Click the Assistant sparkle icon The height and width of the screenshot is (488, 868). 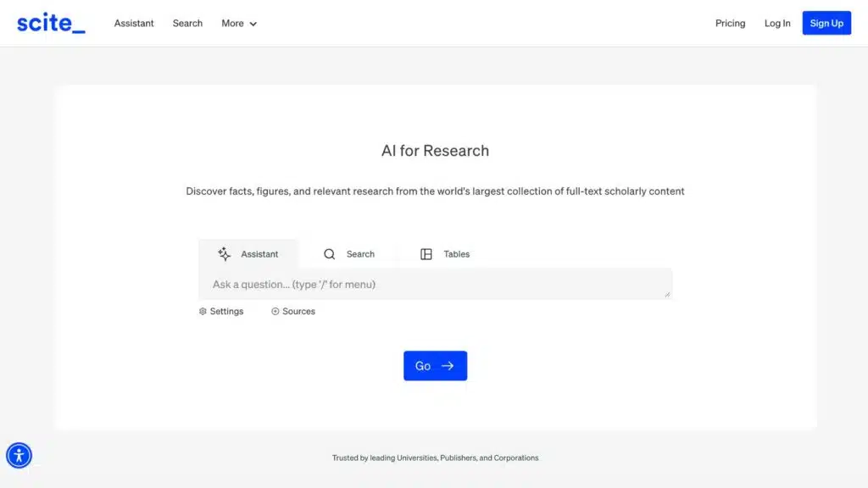coord(225,254)
